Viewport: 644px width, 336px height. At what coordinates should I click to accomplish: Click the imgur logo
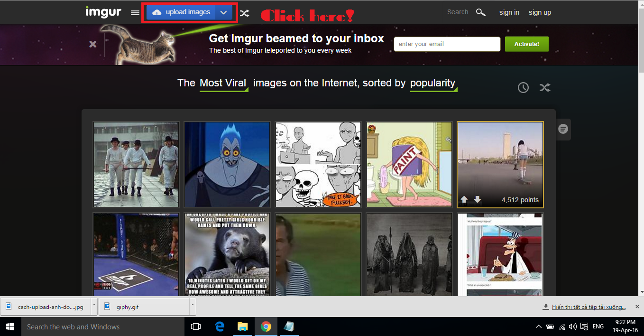tap(103, 12)
